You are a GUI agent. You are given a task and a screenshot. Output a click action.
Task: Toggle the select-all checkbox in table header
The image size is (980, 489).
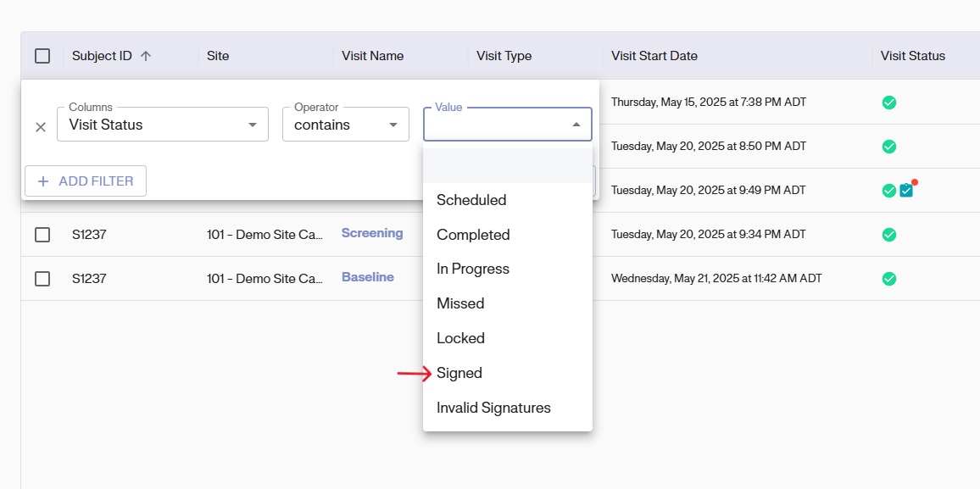[42, 56]
